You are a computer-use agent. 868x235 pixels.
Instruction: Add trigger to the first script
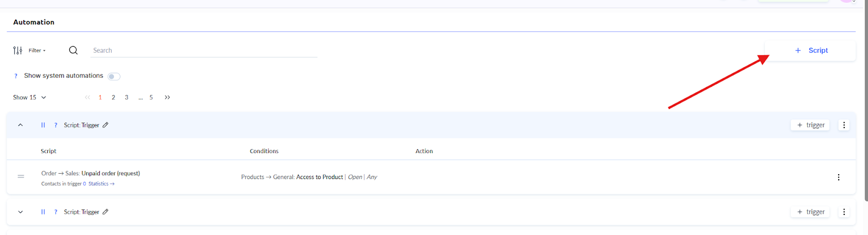point(810,125)
